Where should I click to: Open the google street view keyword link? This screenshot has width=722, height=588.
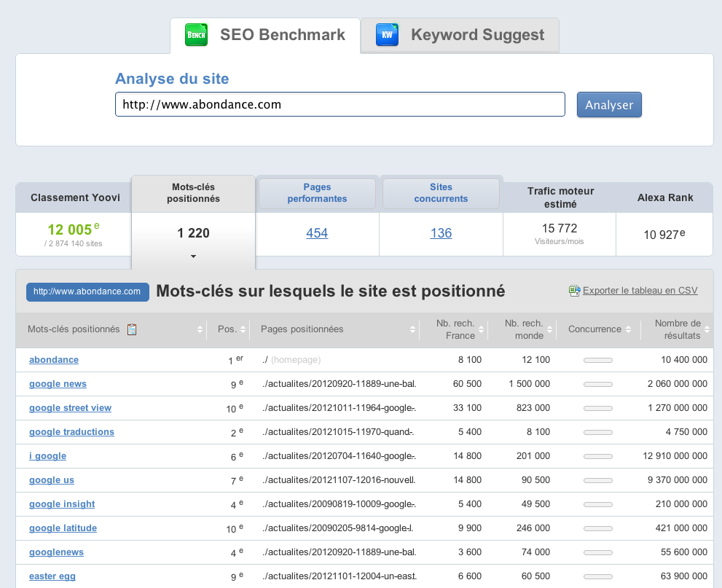click(70, 408)
